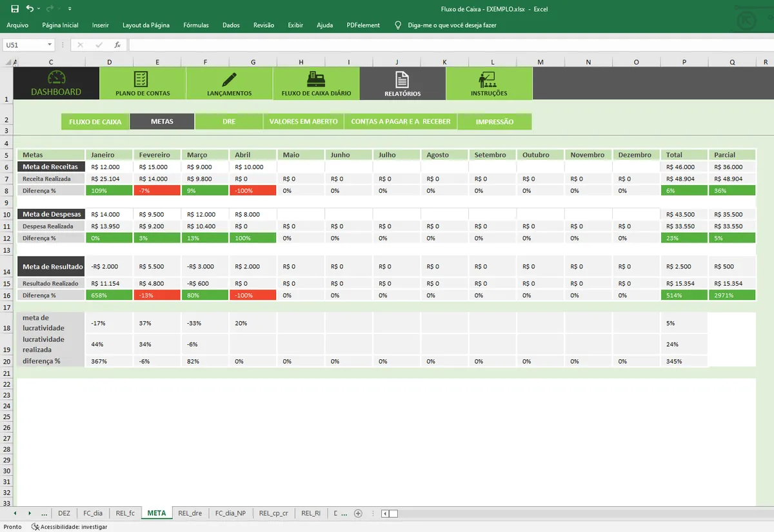The image size is (774, 532).
Task: Open Contas a Pagar e a Receber
Action: pos(401,121)
